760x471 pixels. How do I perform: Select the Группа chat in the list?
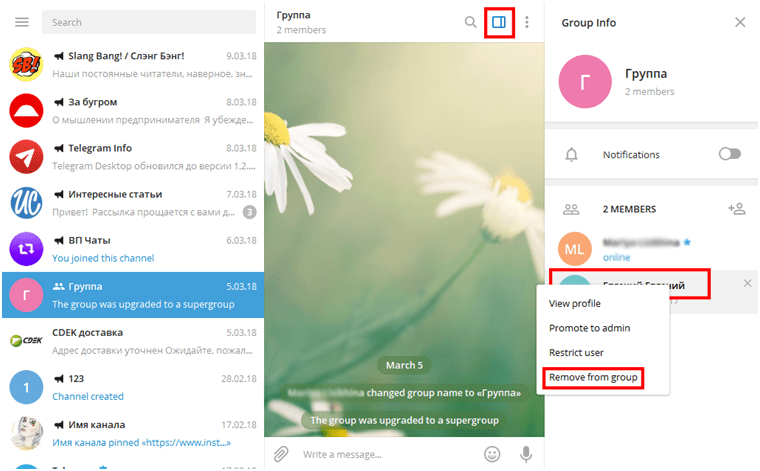pos(133,295)
